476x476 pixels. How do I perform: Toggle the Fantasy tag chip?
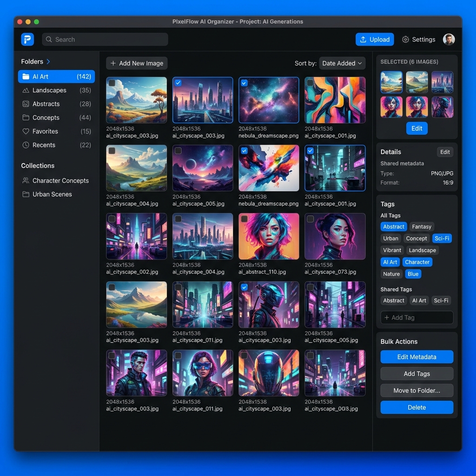click(421, 227)
